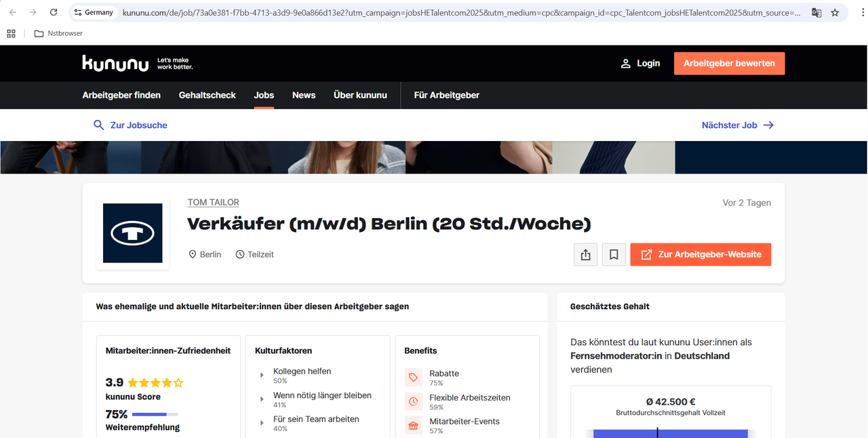
Task: Click the browser back arrow
Action: (x=13, y=12)
